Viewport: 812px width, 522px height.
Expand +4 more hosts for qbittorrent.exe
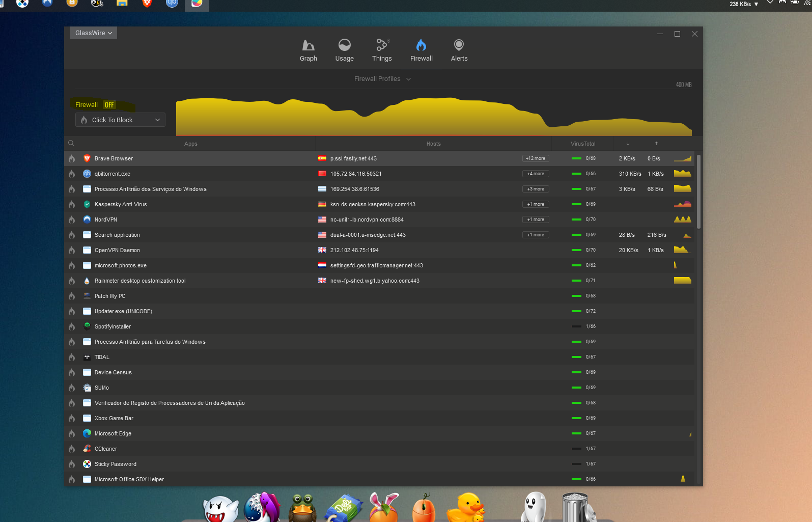pos(536,174)
